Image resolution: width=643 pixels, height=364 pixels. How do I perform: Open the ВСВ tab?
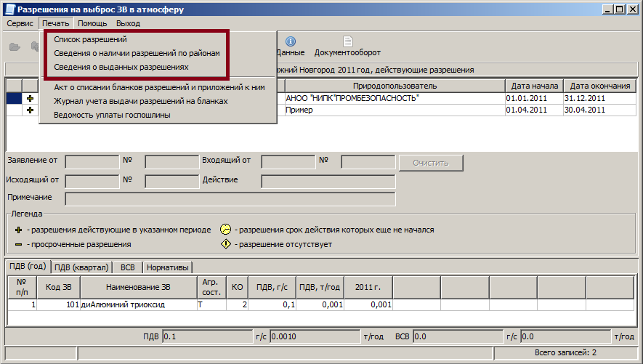click(x=128, y=267)
